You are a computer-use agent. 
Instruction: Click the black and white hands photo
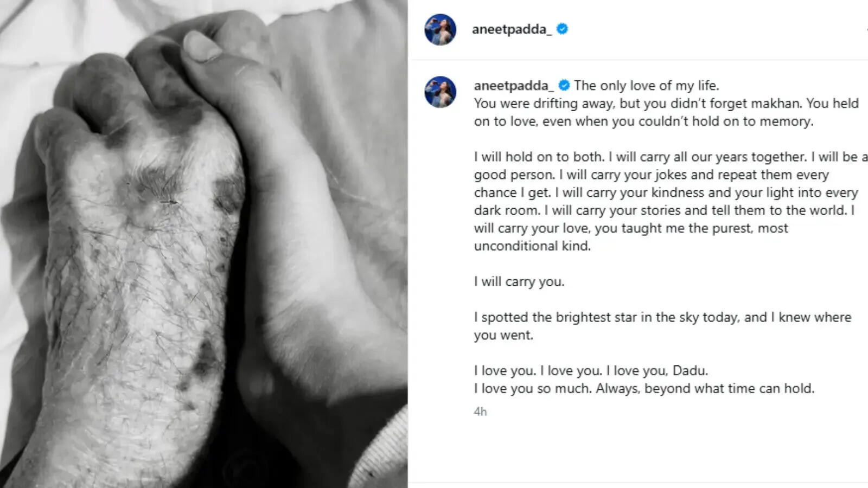point(204,244)
